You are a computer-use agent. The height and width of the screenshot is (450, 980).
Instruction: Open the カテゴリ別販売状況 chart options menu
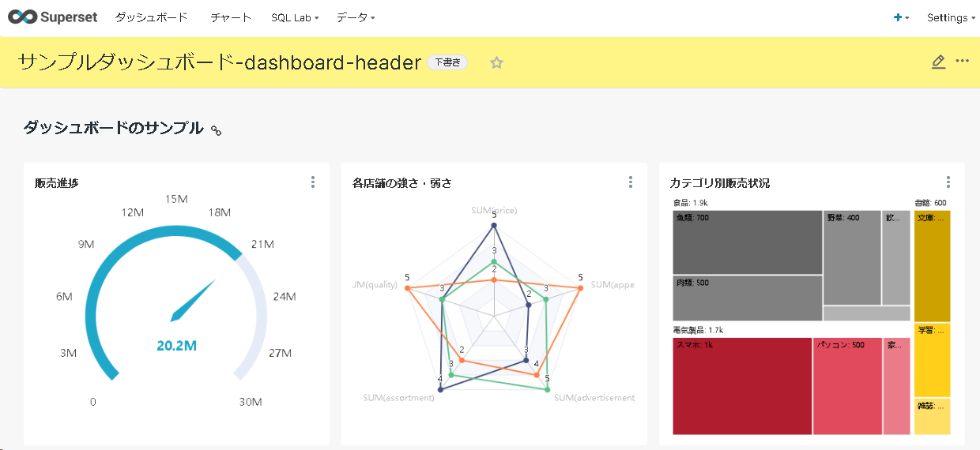click(x=948, y=182)
